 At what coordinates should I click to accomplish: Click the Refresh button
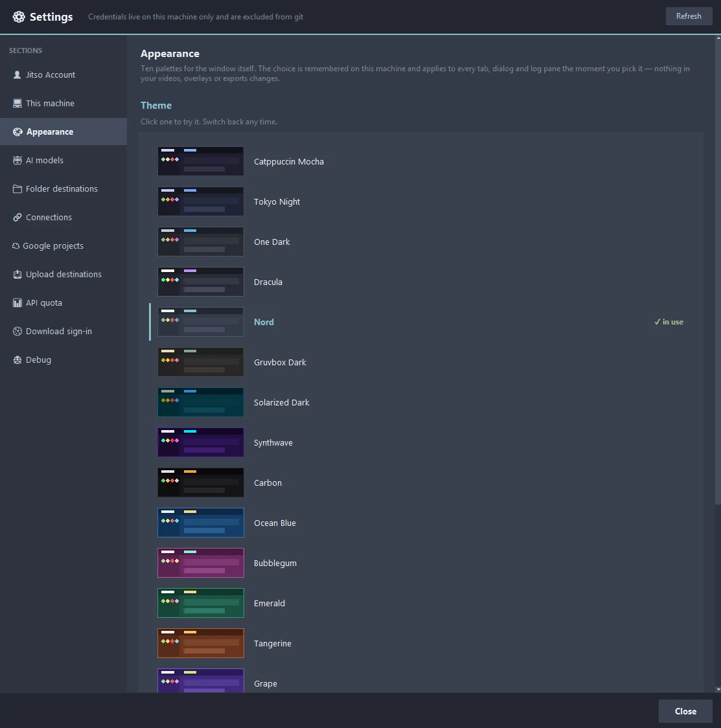[x=689, y=16]
